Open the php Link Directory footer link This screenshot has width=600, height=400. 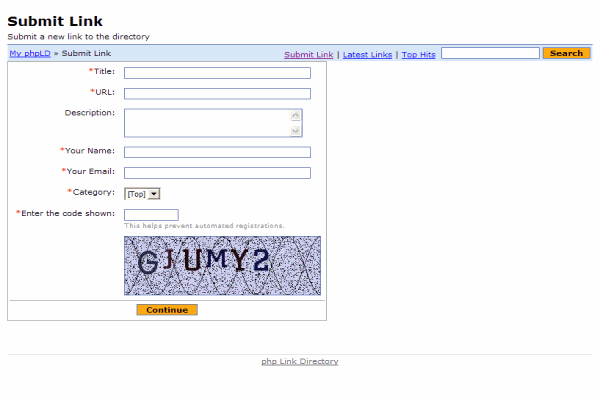click(x=300, y=361)
